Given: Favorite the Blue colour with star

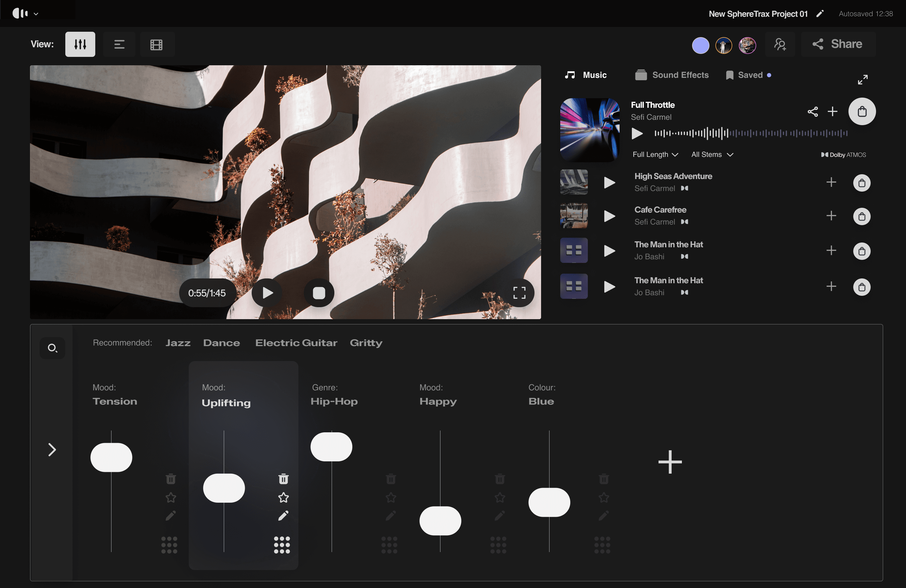Looking at the screenshot, I should pos(604,498).
